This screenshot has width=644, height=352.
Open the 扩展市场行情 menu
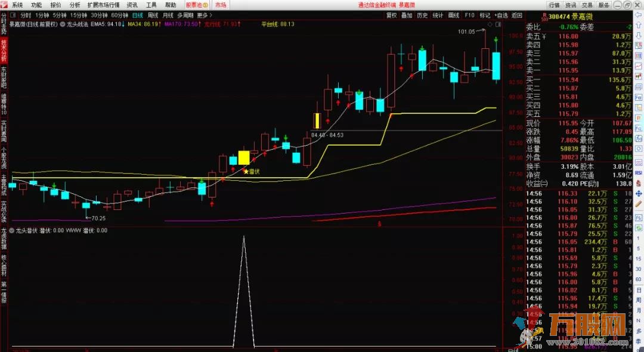(x=104, y=5)
